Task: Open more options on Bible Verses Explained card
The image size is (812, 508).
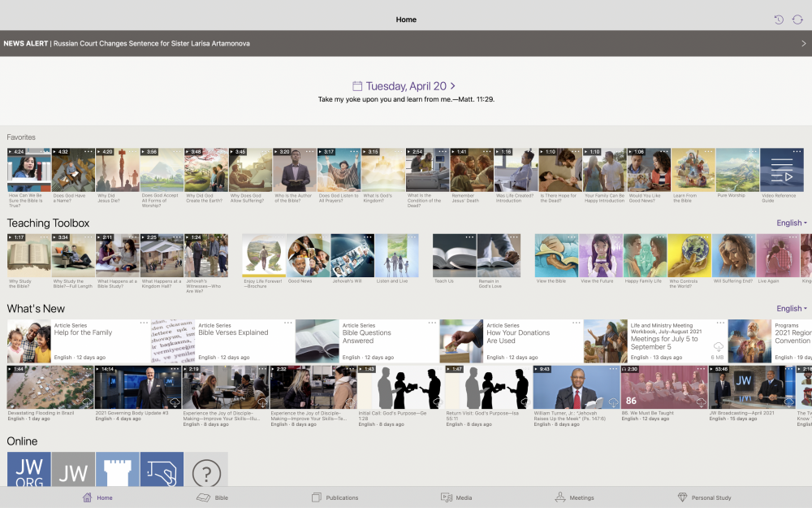Action: click(x=287, y=323)
